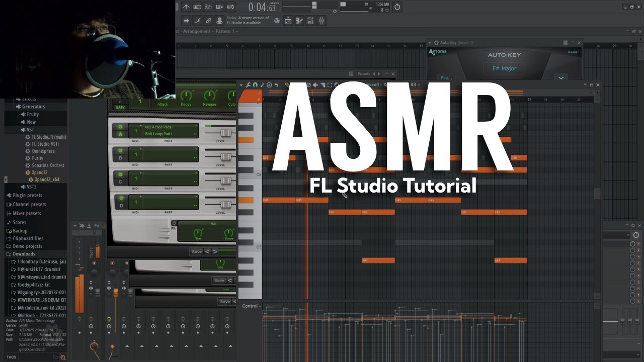Click the Decay knob in Xpand
Image resolution: width=644 pixels, height=362 pixels.
[186, 95]
